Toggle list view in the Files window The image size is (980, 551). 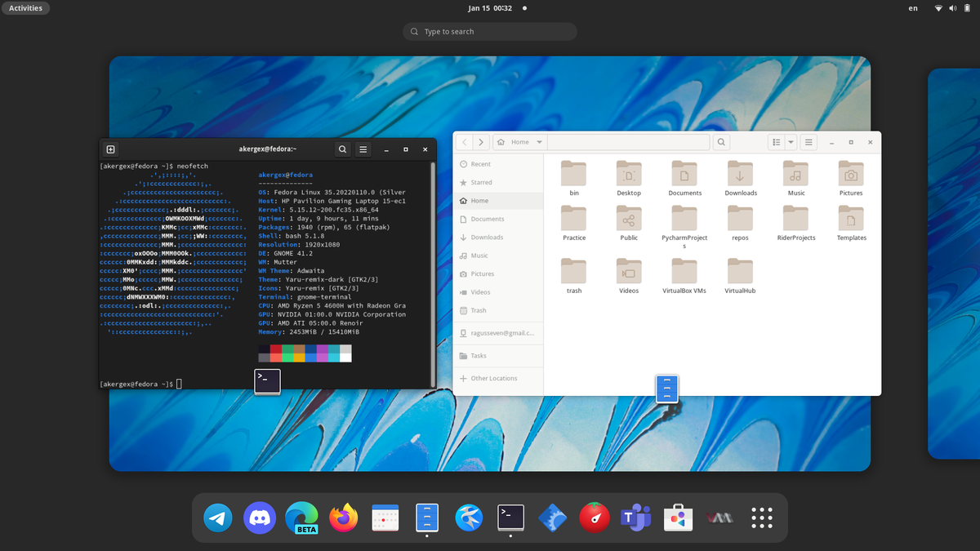777,142
